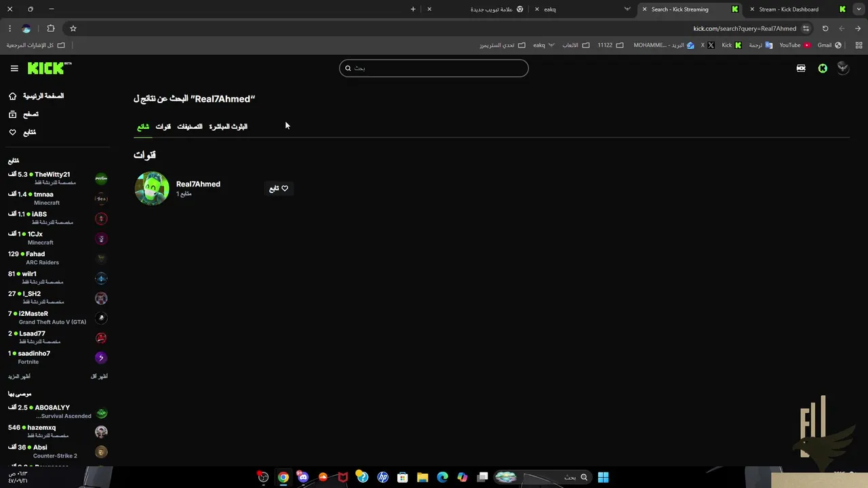Follow Real7Ahmed with the تابع button

[279, 188]
